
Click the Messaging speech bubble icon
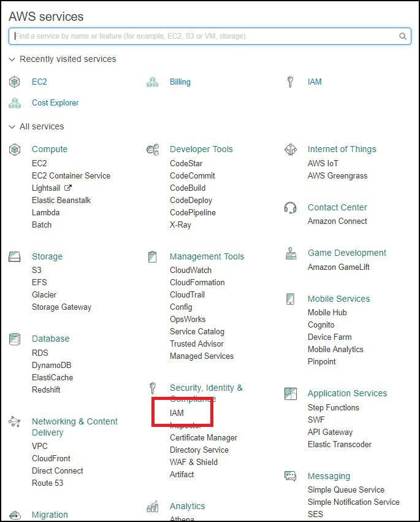click(290, 477)
